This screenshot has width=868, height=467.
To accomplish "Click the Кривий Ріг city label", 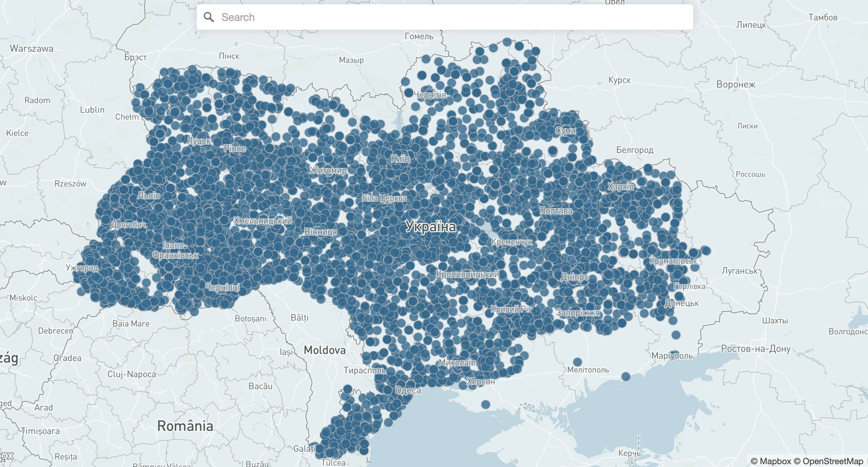I will pyautogui.click(x=511, y=309).
